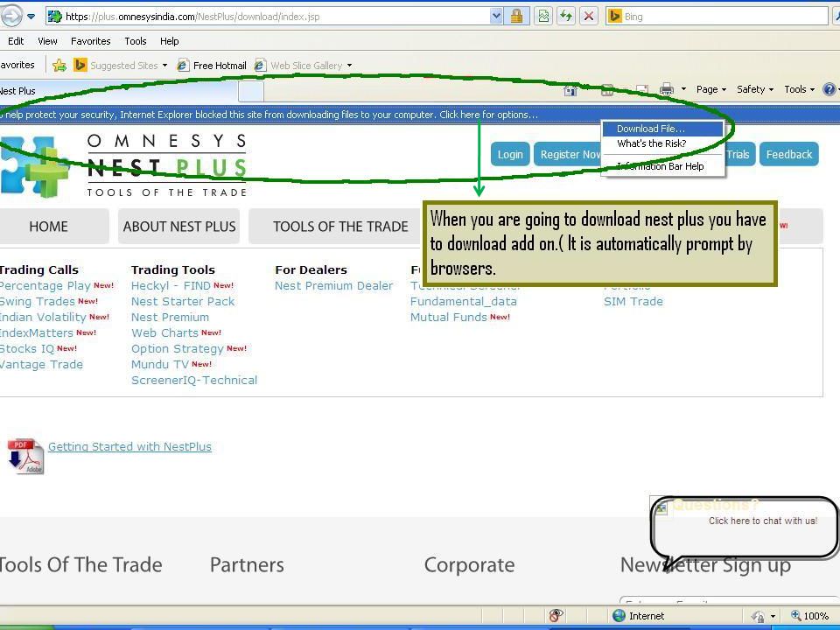The image size is (840, 630).
Task: Expand the Print options arrow
Action: tap(683, 89)
